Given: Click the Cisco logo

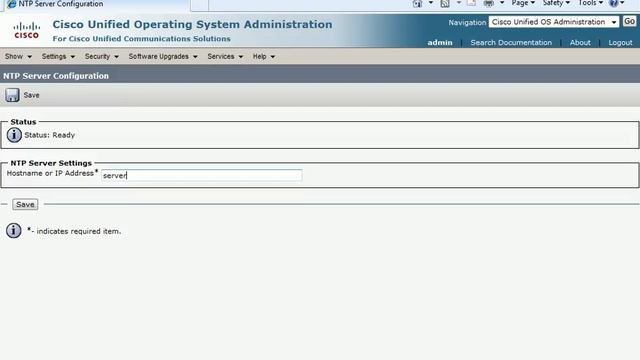Looking at the screenshot, I should [27, 31].
